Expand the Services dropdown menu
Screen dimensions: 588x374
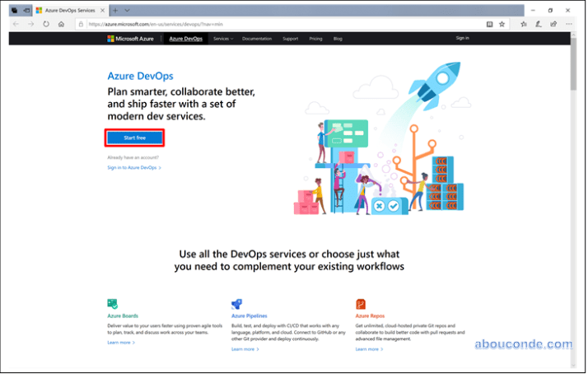click(x=222, y=38)
